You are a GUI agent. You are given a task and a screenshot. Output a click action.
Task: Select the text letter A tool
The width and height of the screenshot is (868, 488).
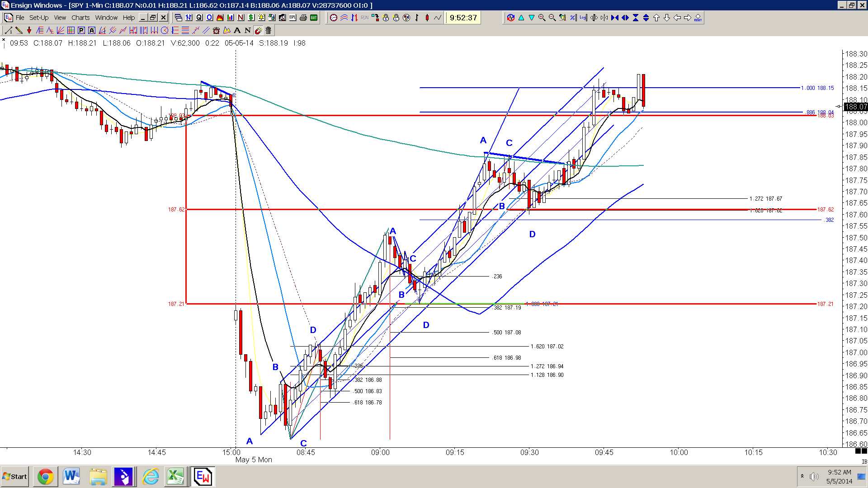[237, 30]
